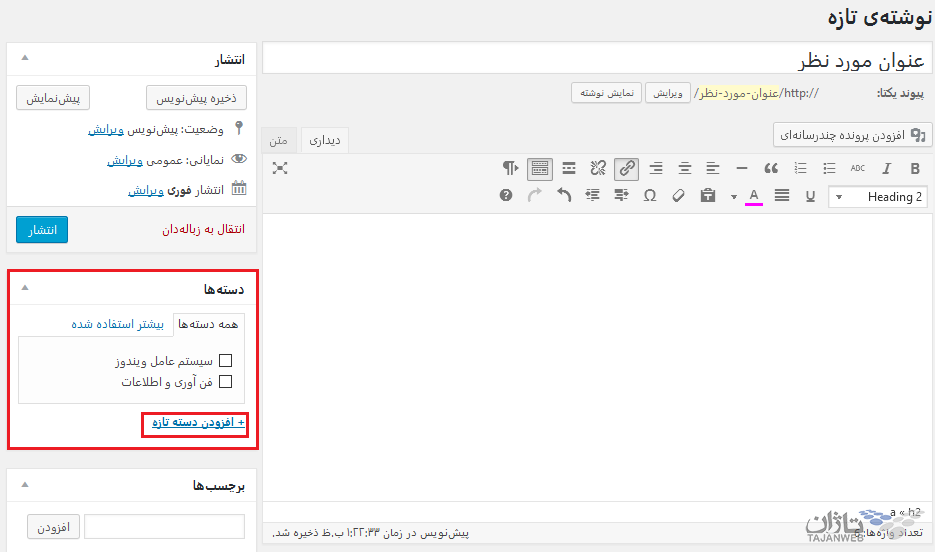Collapse the برچسب‌ها panel with its triangle
The height and width of the screenshot is (552, 935).
click(x=25, y=484)
